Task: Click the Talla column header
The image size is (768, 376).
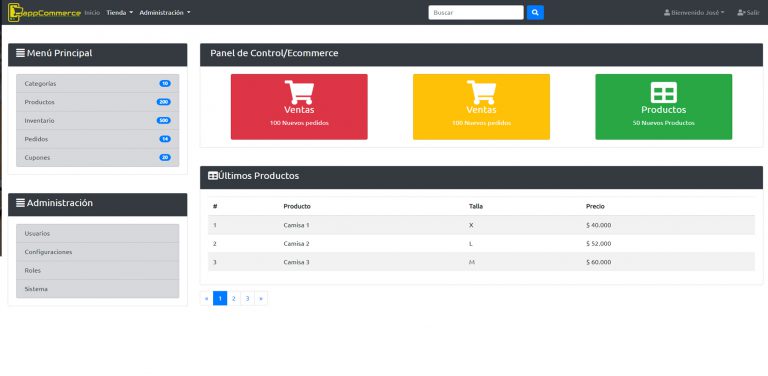Action: click(x=476, y=207)
